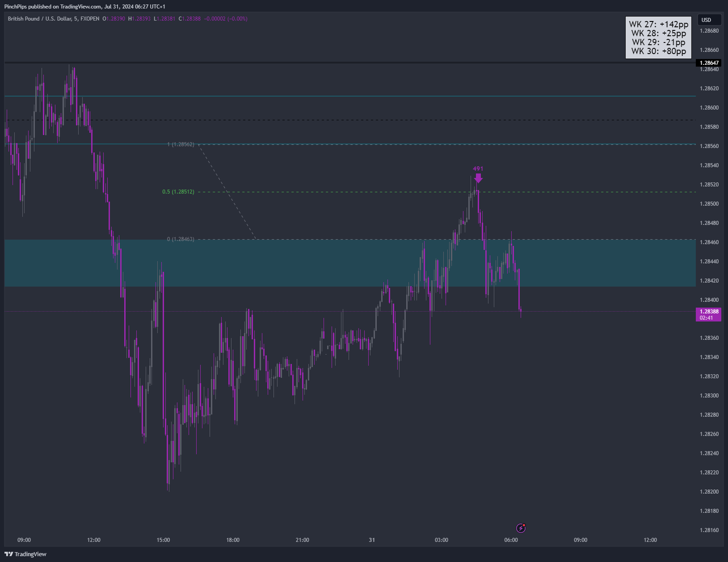This screenshot has width=728, height=562.
Task: Click the 1.28680 price scale label
Action: pos(709,31)
